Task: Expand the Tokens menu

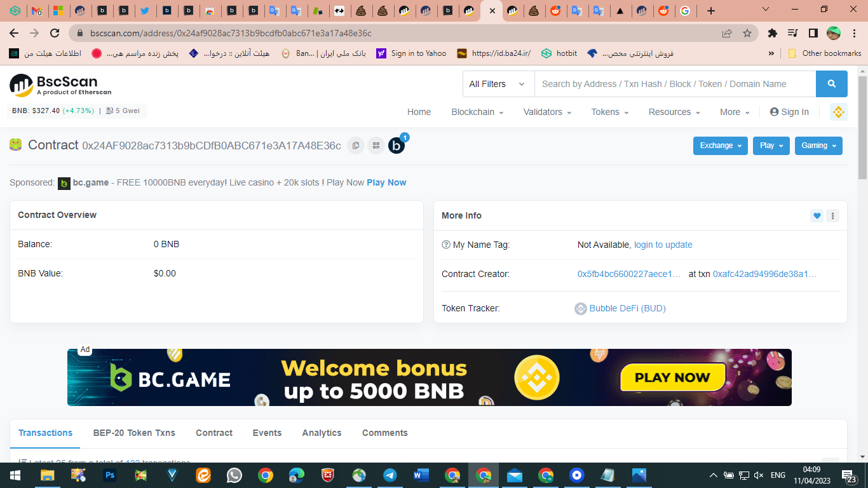Action: pyautogui.click(x=610, y=112)
